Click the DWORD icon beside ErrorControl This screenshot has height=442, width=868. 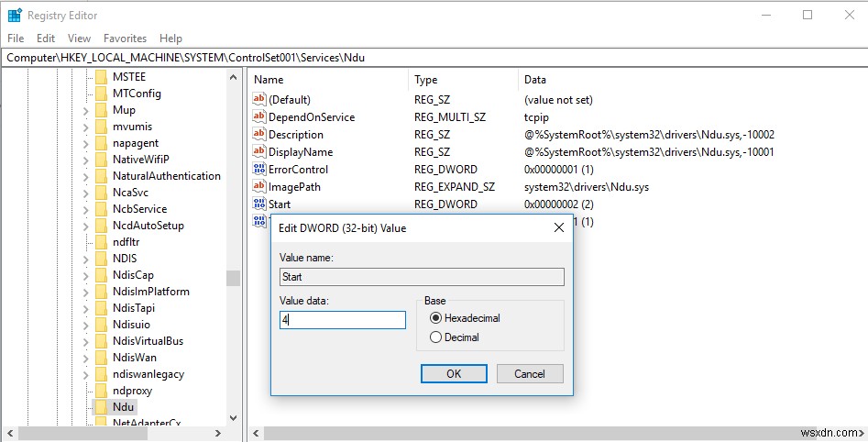pos(258,169)
